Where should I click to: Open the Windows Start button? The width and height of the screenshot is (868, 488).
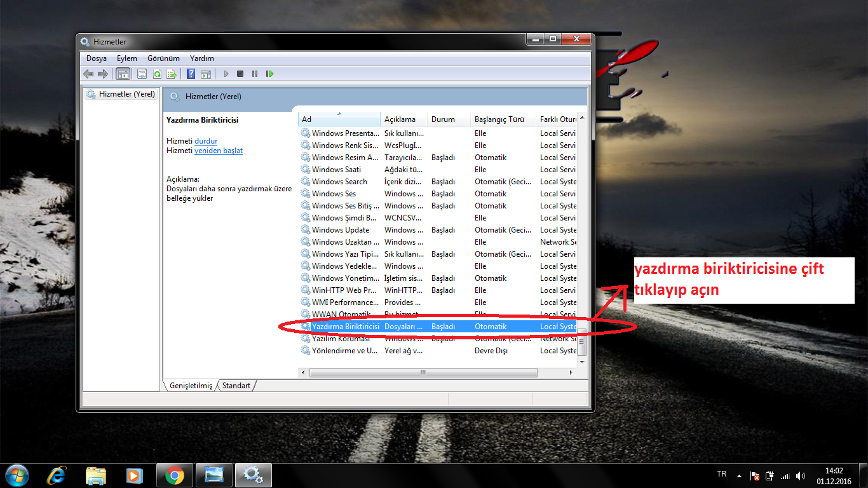[x=17, y=475]
